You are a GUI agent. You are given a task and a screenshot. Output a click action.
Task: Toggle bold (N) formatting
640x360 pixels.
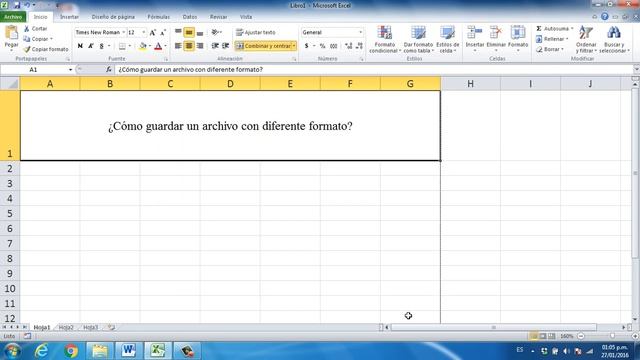[x=80, y=46]
